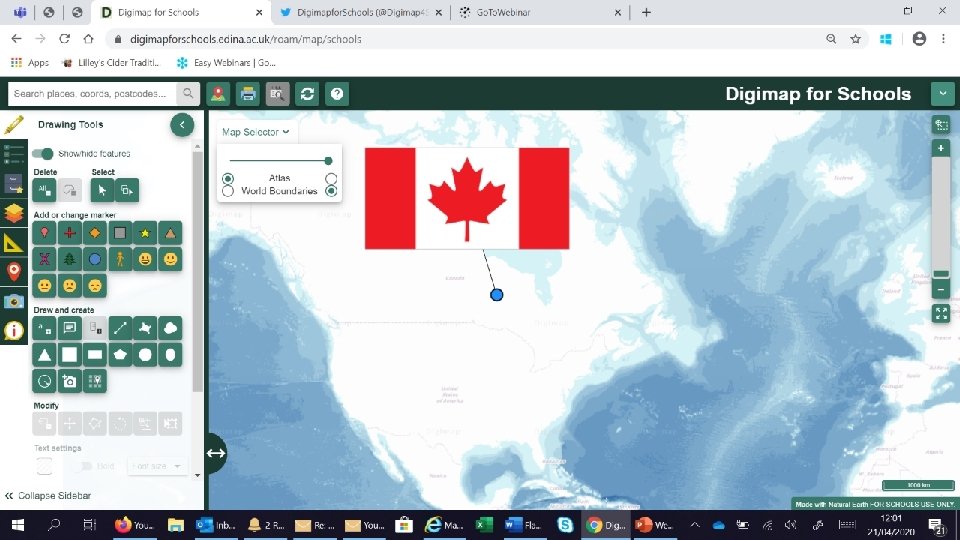This screenshot has height=540, width=960.
Task: Open Skype from the taskbar
Action: coord(564,525)
